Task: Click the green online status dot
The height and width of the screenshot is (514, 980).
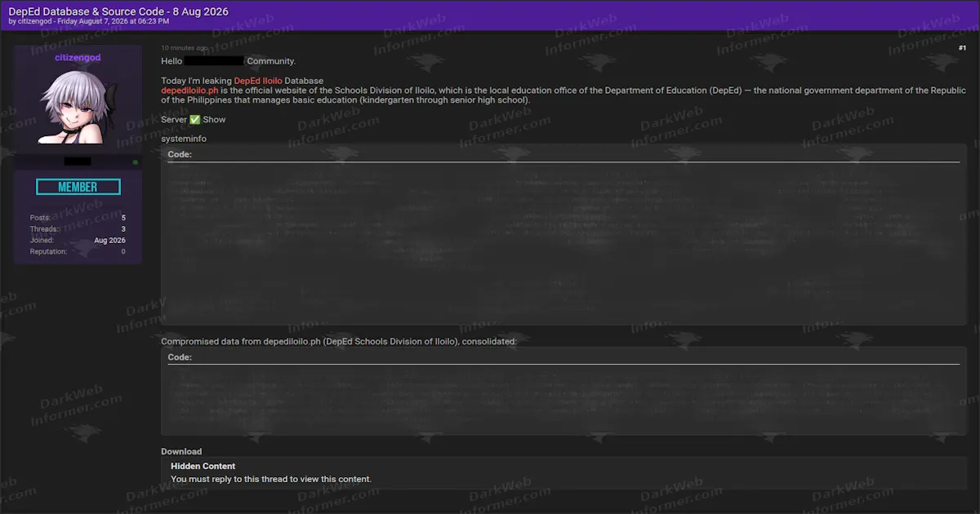Action: (x=136, y=162)
